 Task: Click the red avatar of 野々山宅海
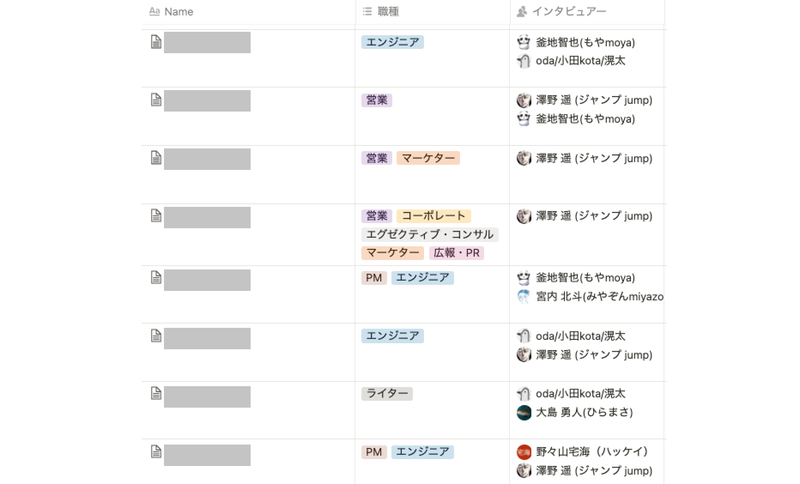click(x=524, y=452)
